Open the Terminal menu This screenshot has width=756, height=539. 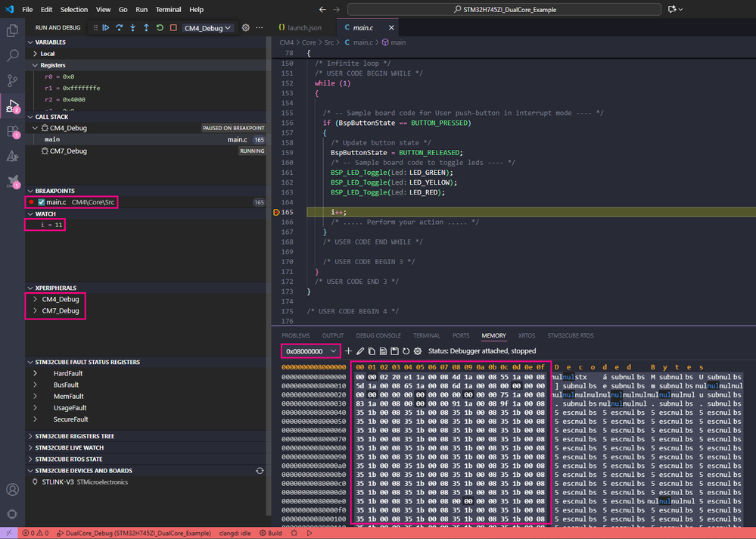(x=168, y=10)
